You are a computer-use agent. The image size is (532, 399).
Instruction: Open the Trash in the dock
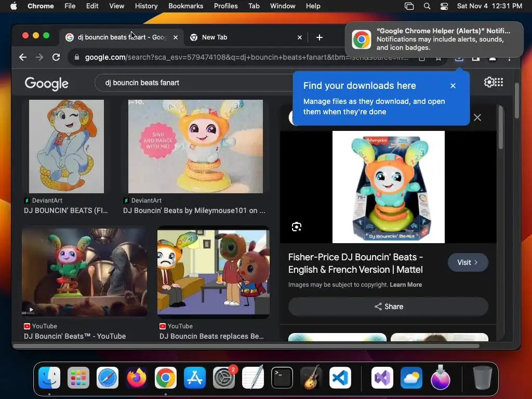point(483,378)
